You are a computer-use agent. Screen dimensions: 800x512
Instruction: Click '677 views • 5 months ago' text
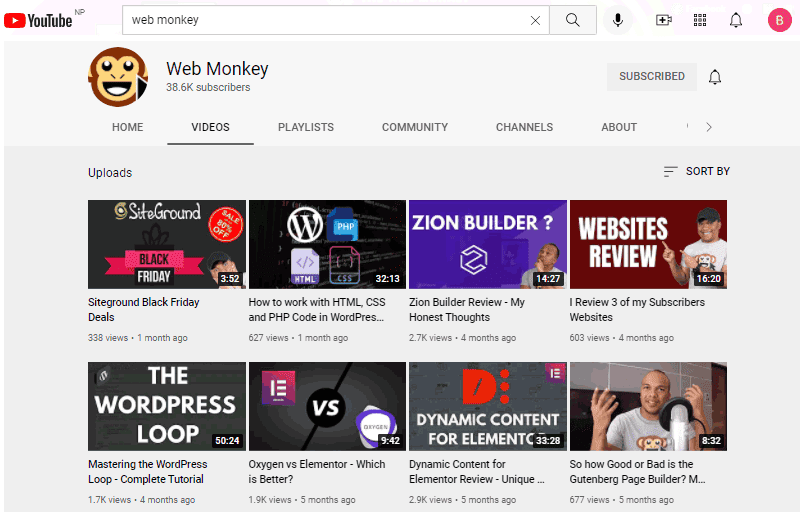(x=621, y=500)
